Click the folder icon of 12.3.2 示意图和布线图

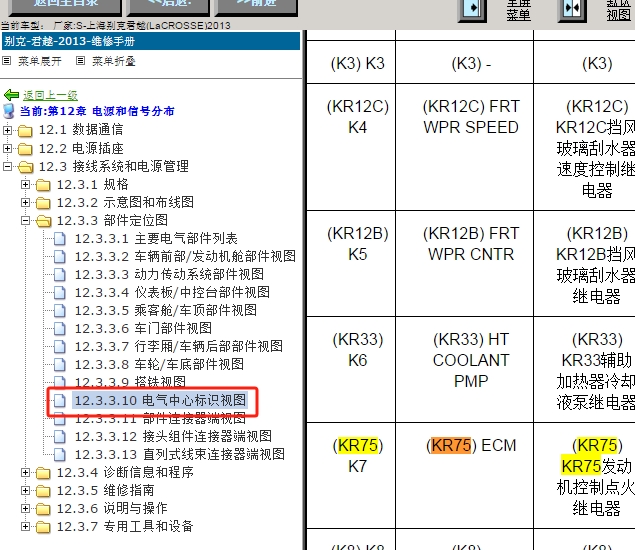pyautogui.click(x=43, y=203)
